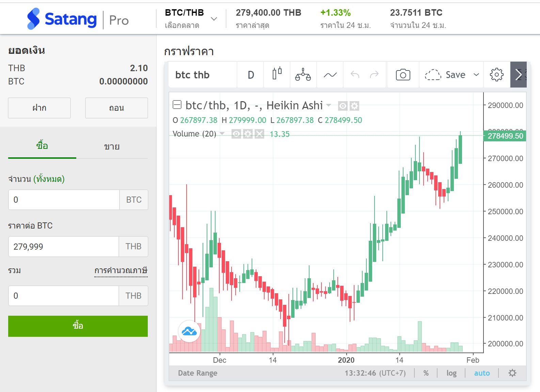This screenshot has width=540, height=392.
Task: Select the ซื้อ (buy) tab
Action: pyautogui.click(x=42, y=146)
